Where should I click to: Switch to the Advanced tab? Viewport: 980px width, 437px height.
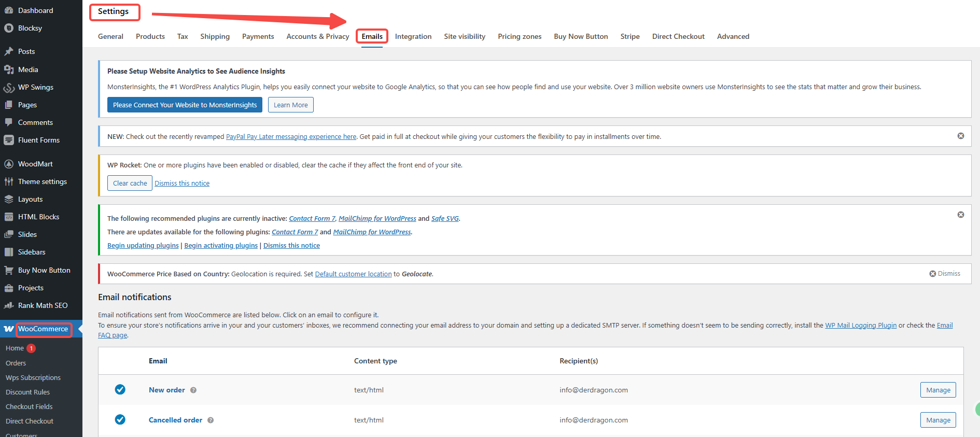point(733,36)
